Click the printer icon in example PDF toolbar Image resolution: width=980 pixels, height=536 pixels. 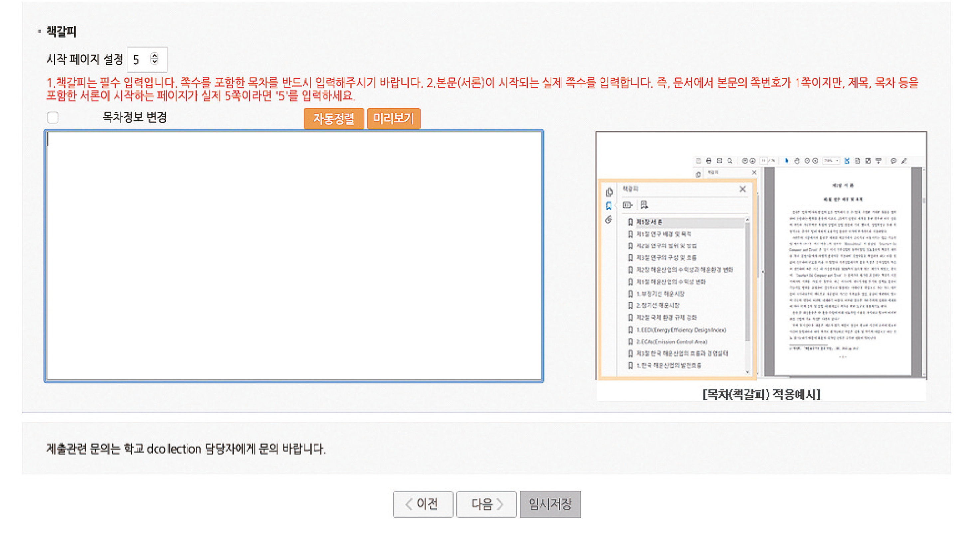click(708, 161)
